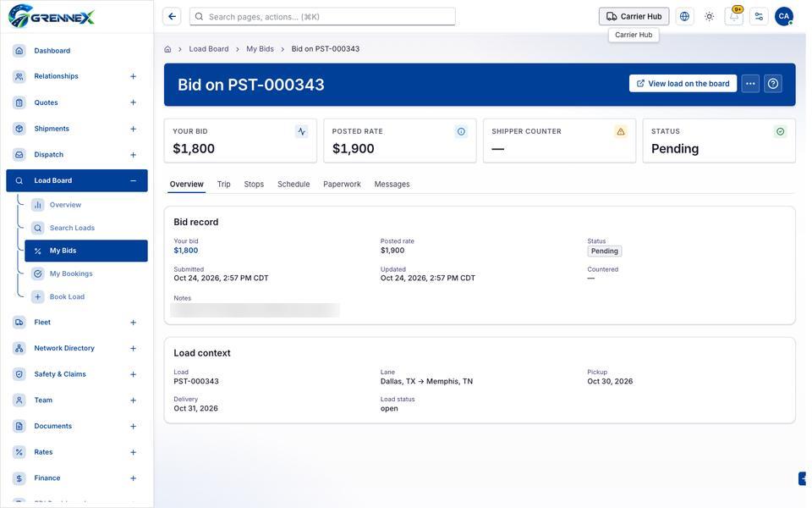Open the CA user avatar menu
Image resolution: width=812 pixels, height=508 pixels.
tap(784, 17)
